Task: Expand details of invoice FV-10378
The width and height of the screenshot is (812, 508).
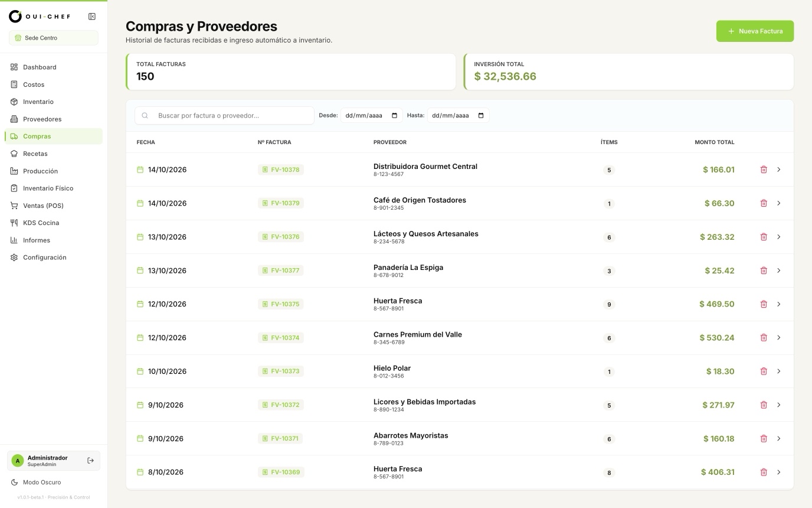Action: click(x=779, y=170)
